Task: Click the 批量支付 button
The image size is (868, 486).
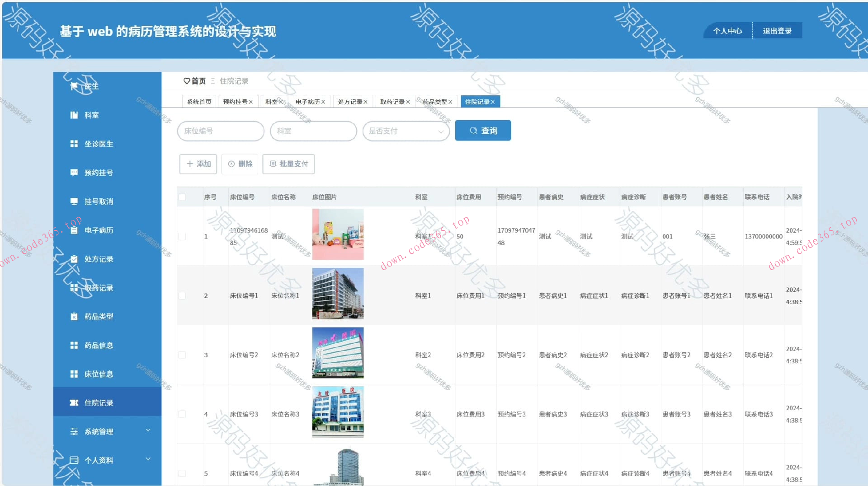Action: pos(288,164)
